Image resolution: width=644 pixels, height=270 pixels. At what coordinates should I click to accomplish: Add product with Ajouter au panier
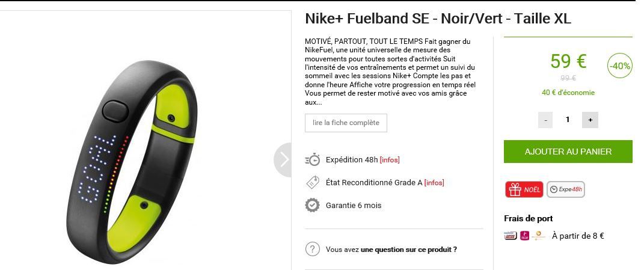click(x=568, y=151)
